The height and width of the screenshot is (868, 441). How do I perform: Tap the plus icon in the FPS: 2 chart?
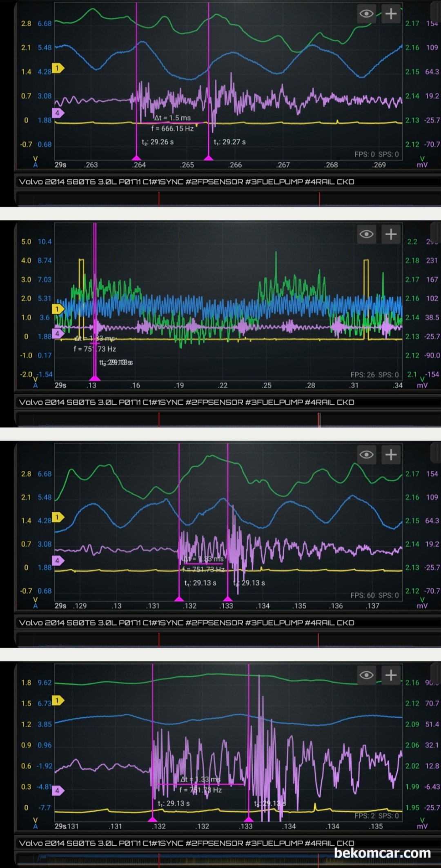click(391, 675)
